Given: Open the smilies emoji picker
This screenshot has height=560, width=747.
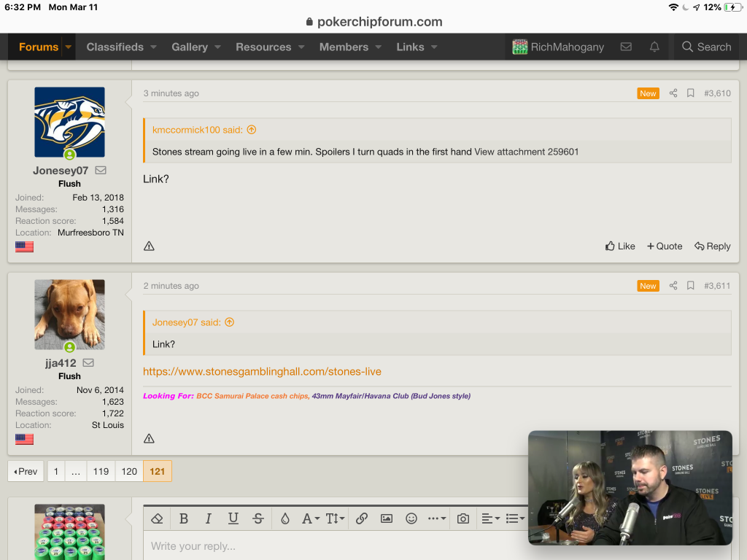Looking at the screenshot, I should [411, 518].
